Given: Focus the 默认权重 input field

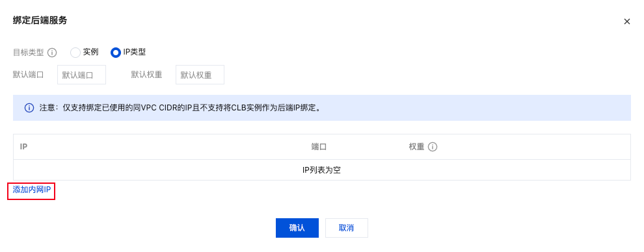Looking at the screenshot, I should (x=200, y=75).
